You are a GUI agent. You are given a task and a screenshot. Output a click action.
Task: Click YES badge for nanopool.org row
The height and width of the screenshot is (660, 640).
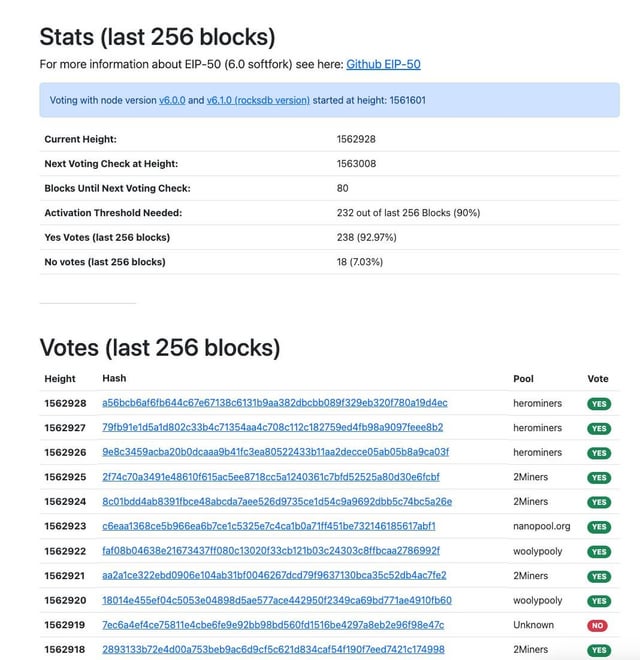599,527
